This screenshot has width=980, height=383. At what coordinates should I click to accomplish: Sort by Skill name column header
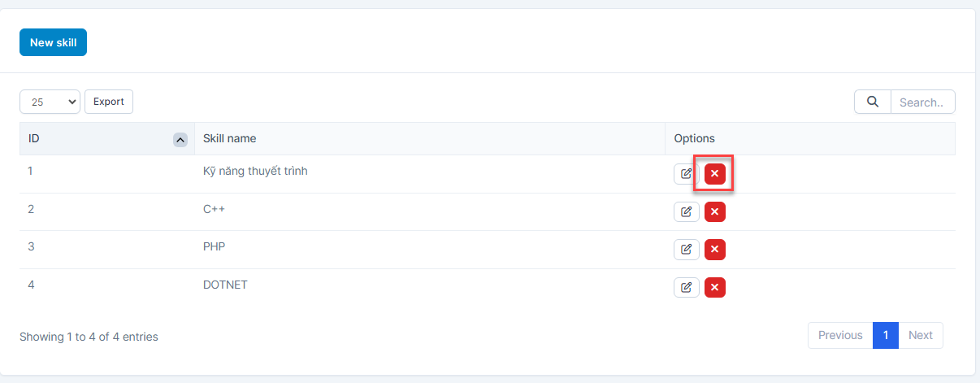pos(230,138)
